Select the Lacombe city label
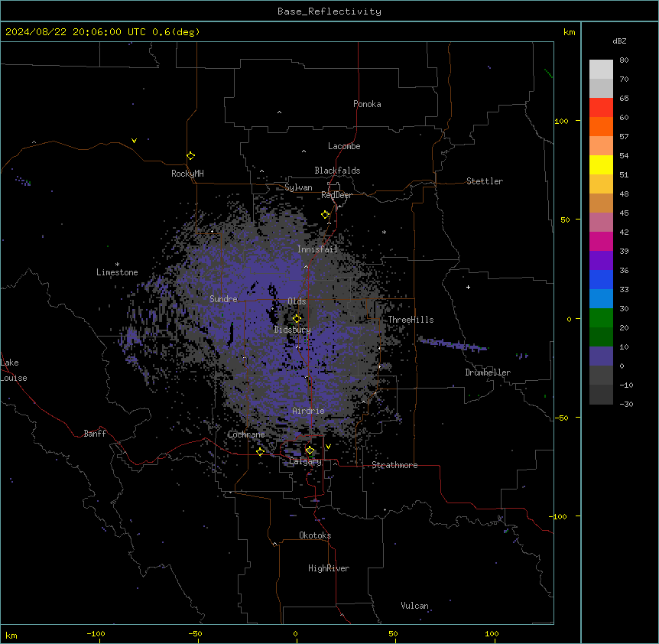This screenshot has width=659, height=644. [344, 146]
